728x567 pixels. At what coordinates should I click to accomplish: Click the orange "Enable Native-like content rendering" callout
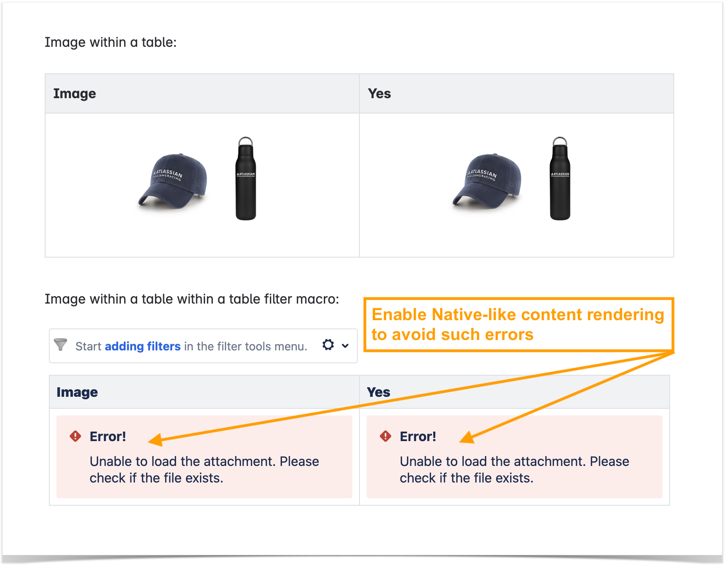coord(518,324)
